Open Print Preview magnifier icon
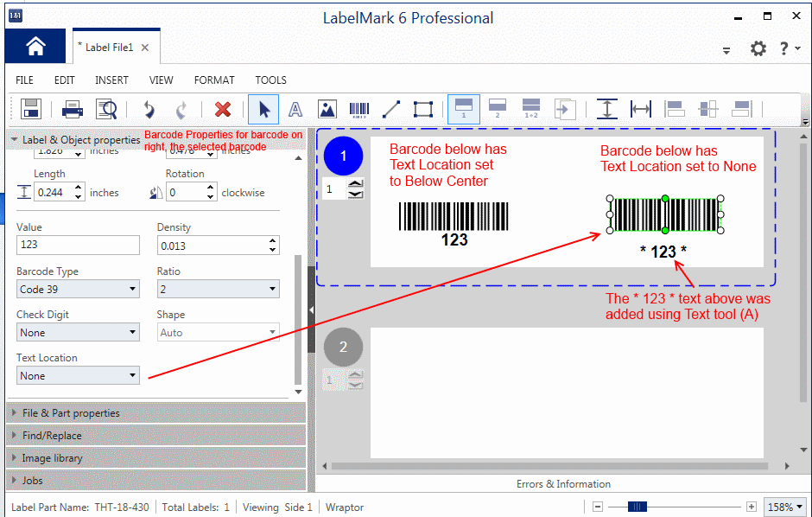This screenshot has width=812, height=517. [106, 109]
